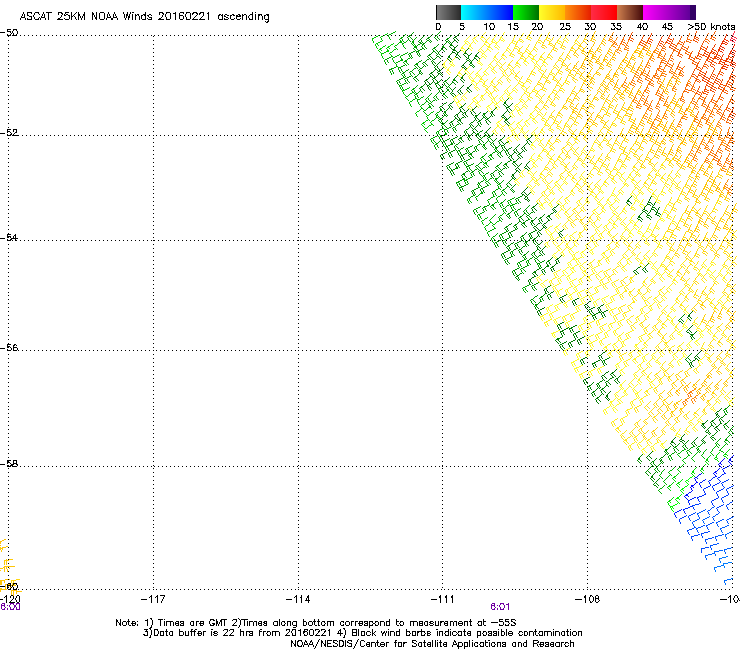Pick the yellow 20-25 knots legend swatch

[552, 12]
